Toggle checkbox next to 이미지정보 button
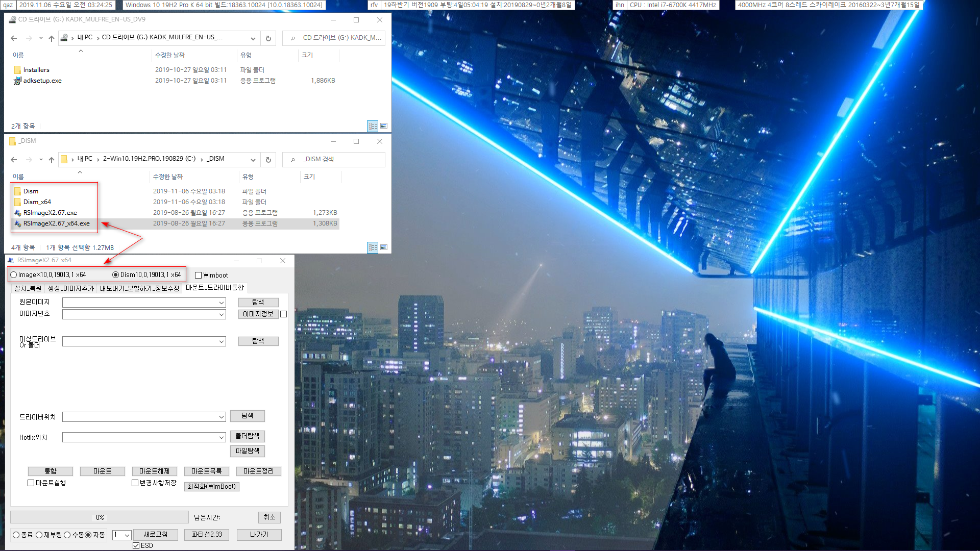980x551 pixels. (284, 314)
